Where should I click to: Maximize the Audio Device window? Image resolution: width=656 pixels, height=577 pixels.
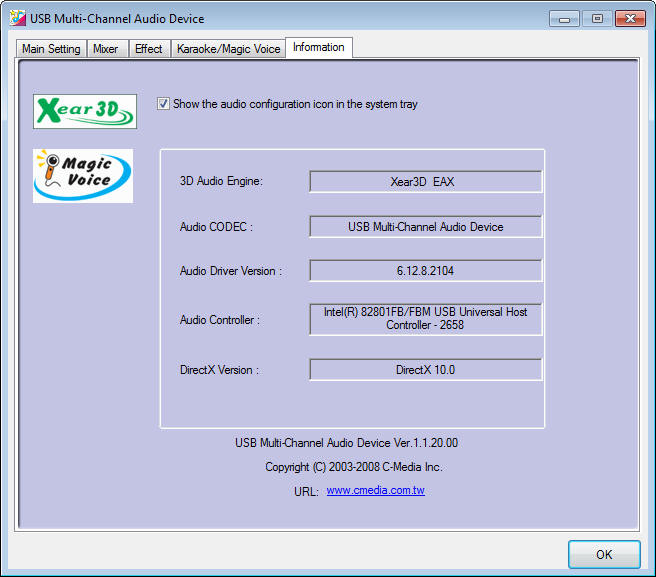(x=597, y=19)
